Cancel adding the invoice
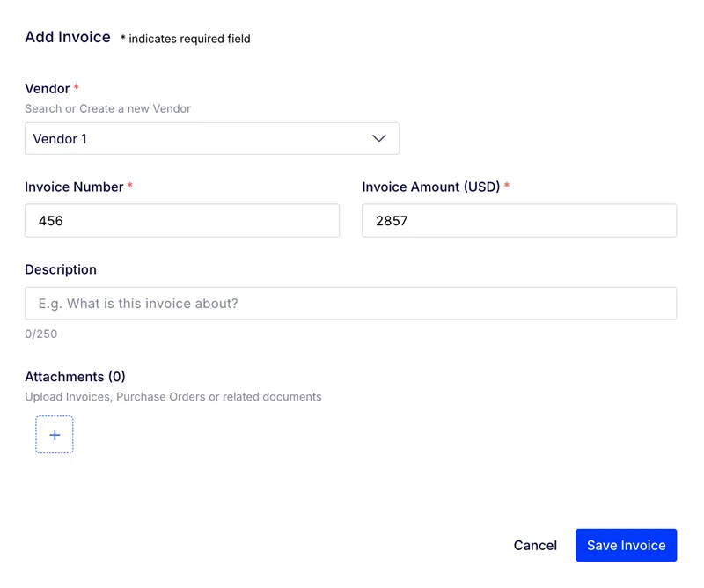The width and height of the screenshot is (704, 588). 535,546
